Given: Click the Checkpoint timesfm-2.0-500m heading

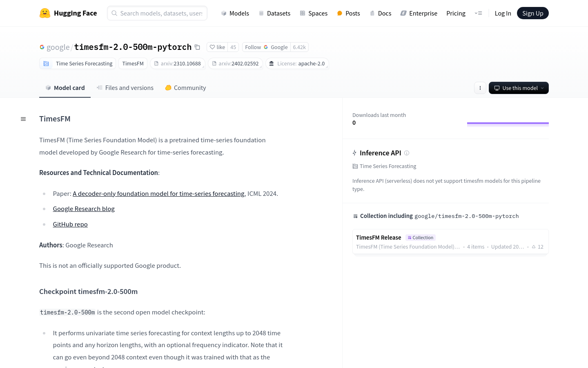Looking at the screenshot, I should click(x=88, y=292).
